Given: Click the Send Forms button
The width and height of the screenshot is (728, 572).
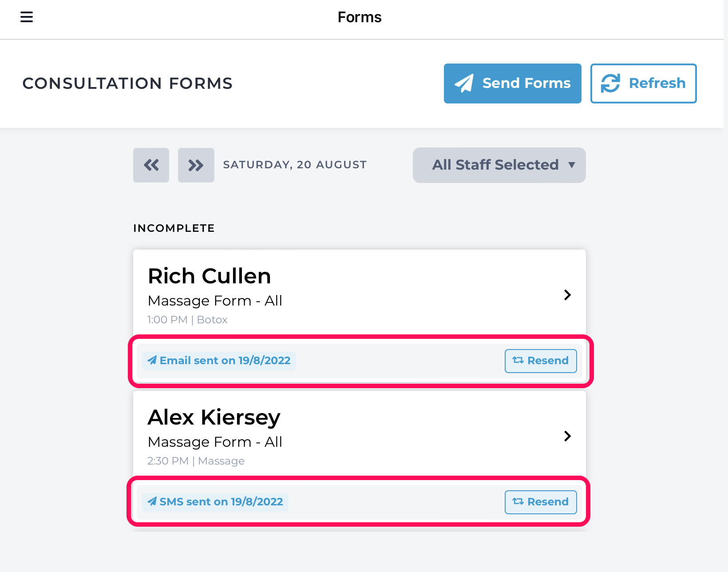Looking at the screenshot, I should tap(512, 83).
